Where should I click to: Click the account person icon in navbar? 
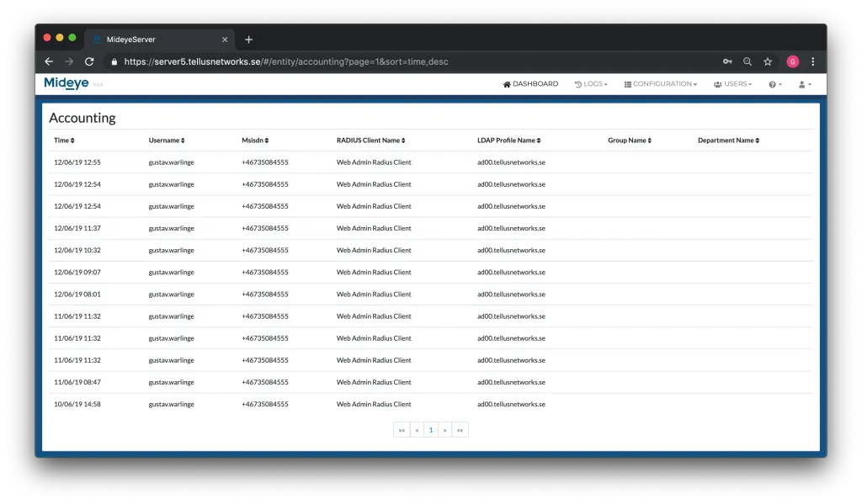click(x=801, y=83)
